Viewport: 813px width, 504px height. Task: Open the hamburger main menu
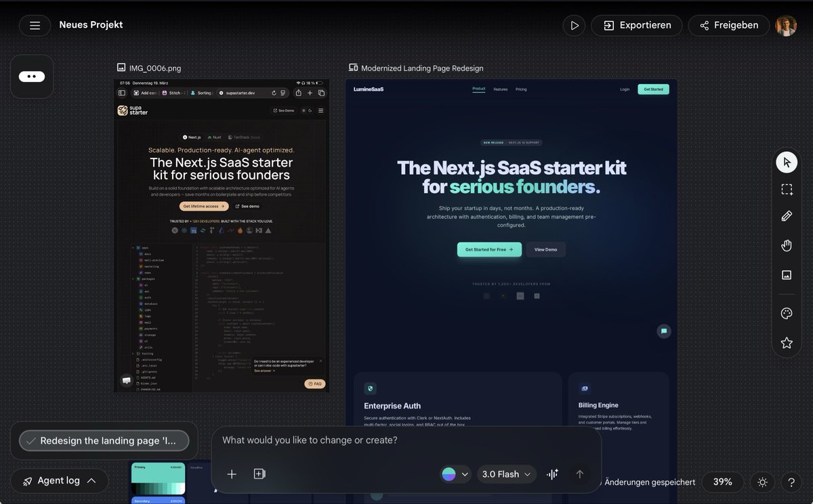(35, 25)
